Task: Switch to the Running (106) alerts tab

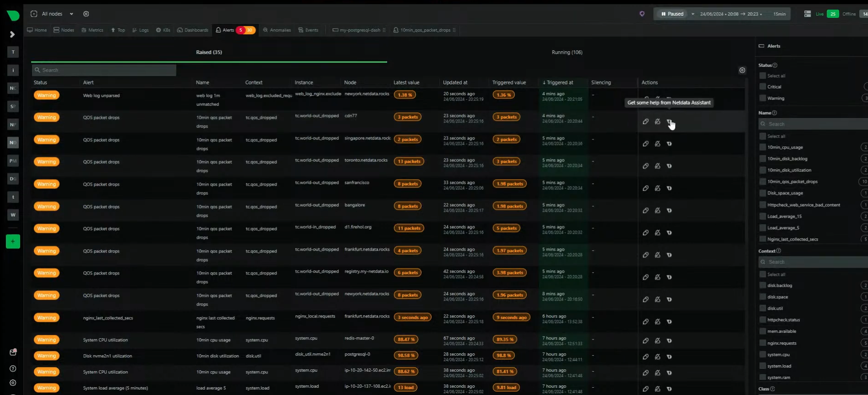Action: point(567,52)
